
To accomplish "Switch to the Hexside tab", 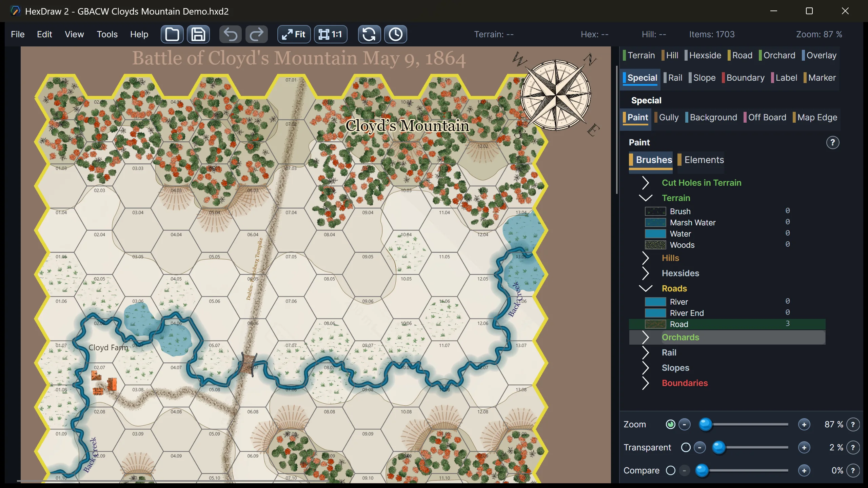I will click(x=703, y=55).
